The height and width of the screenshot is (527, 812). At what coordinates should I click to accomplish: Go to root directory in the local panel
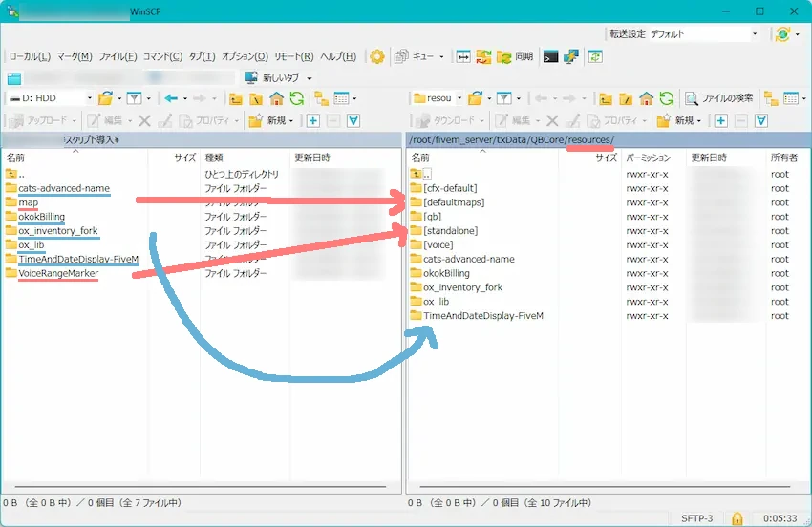click(x=256, y=97)
